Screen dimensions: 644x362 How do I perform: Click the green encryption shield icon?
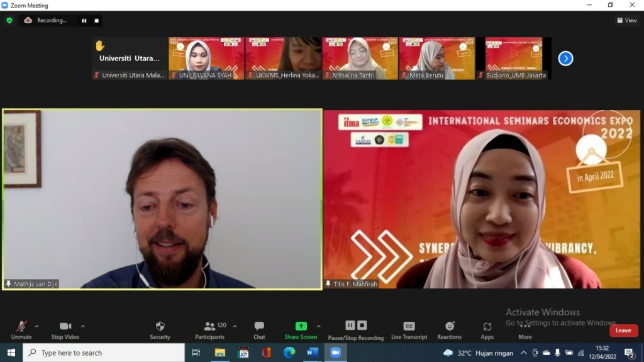(x=9, y=20)
